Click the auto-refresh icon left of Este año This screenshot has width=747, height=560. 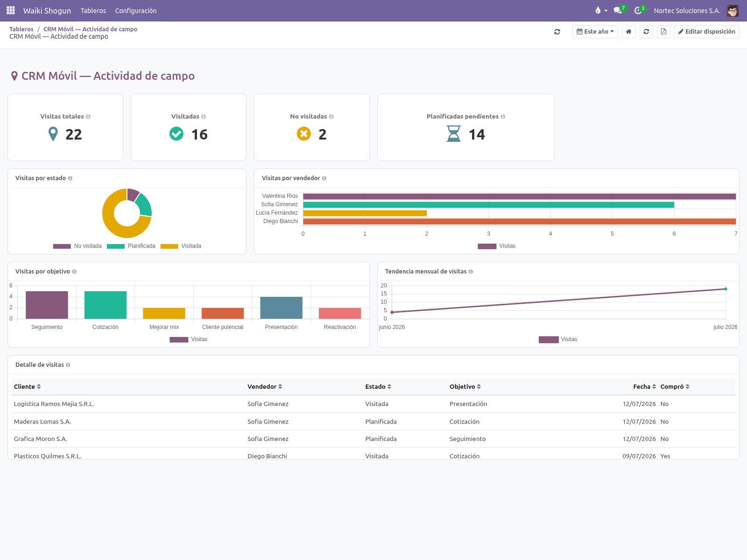tap(557, 32)
